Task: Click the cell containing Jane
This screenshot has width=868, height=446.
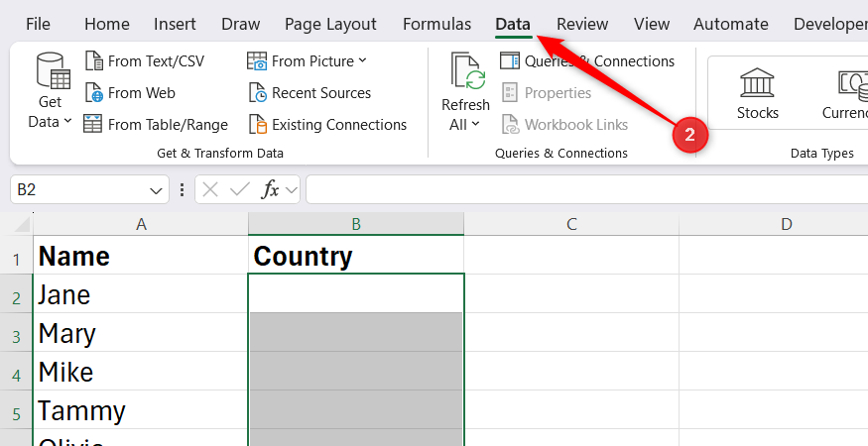Action: tap(141, 293)
